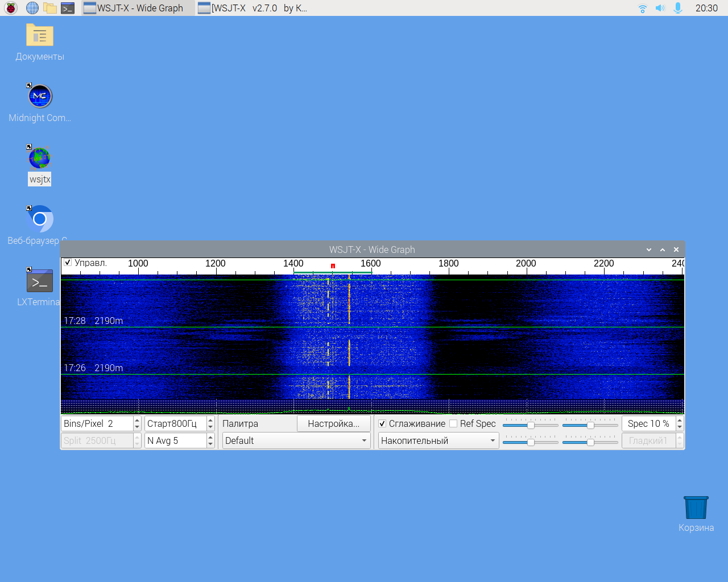This screenshot has height=582, width=728.
Task: Click the upper-left waterfall gain slider
Action: click(x=531, y=425)
